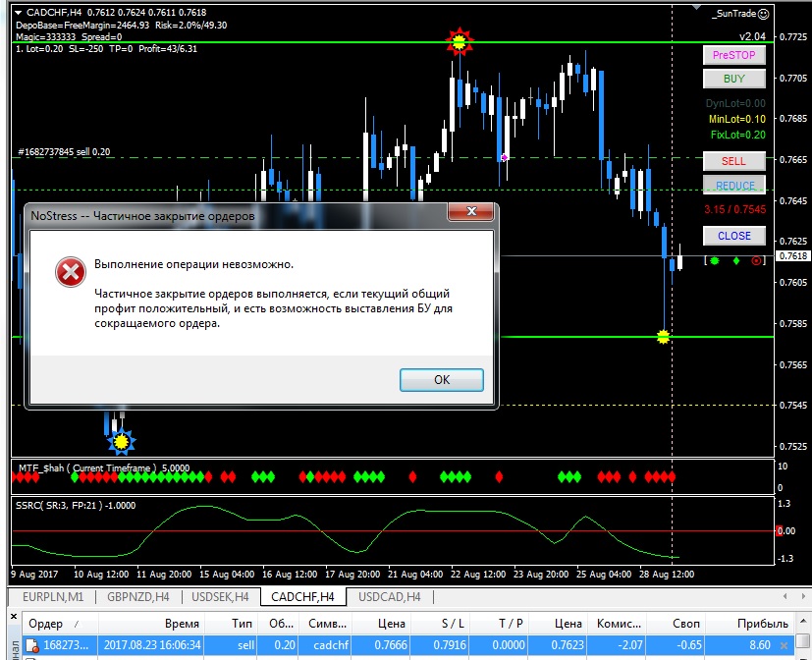
Task: Click the #1682737845 sell 0.20 order line label
Action: coord(64,152)
